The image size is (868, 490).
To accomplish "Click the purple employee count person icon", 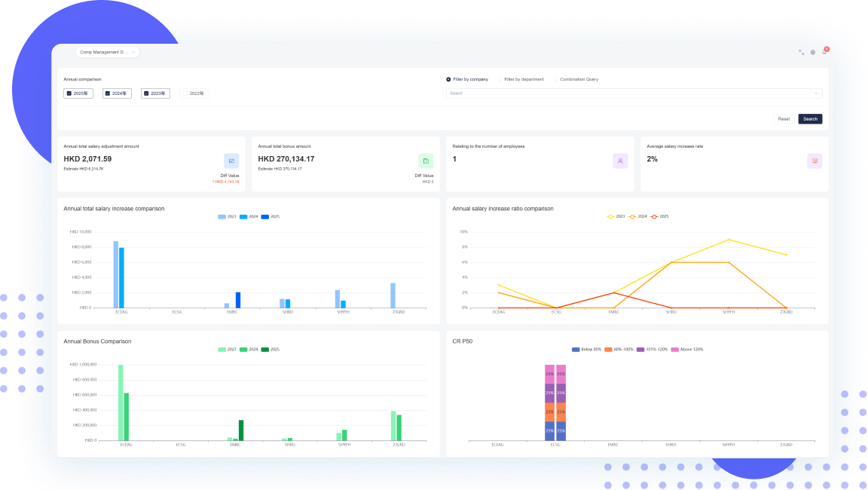I will [620, 161].
